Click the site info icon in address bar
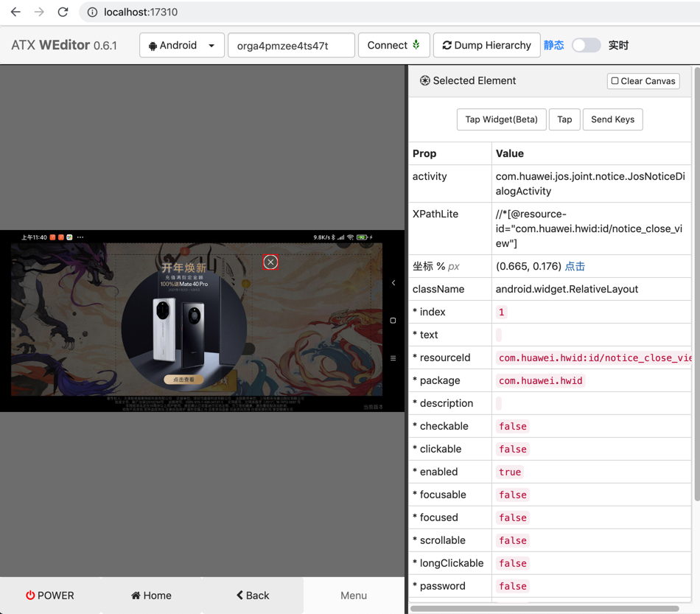 click(92, 12)
